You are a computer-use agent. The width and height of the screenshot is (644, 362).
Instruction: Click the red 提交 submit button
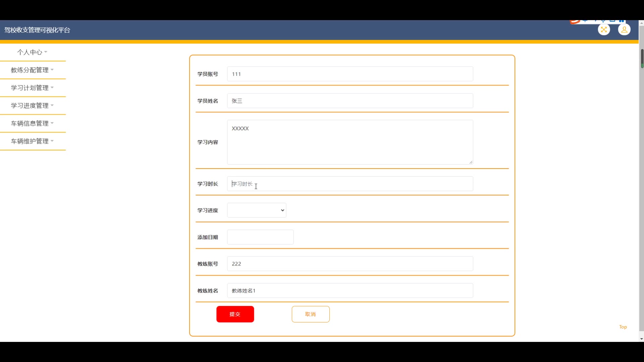coord(235,314)
